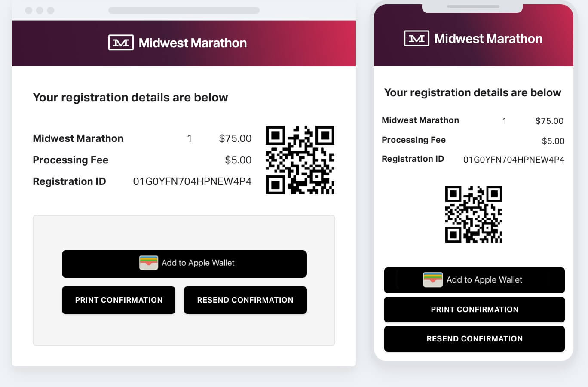The height and width of the screenshot is (387, 588).
Task: Click Add to Apple Wallet on mobile
Action: (x=474, y=280)
